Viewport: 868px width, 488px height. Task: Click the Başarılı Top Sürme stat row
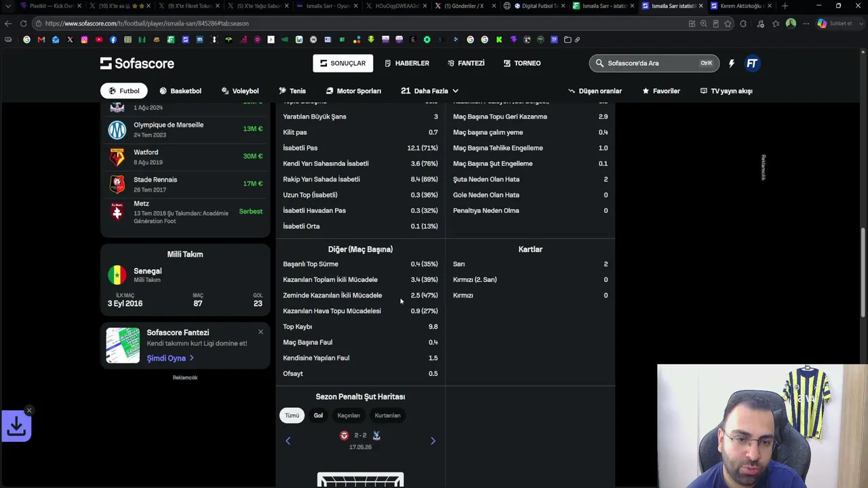(x=360, y=264)
